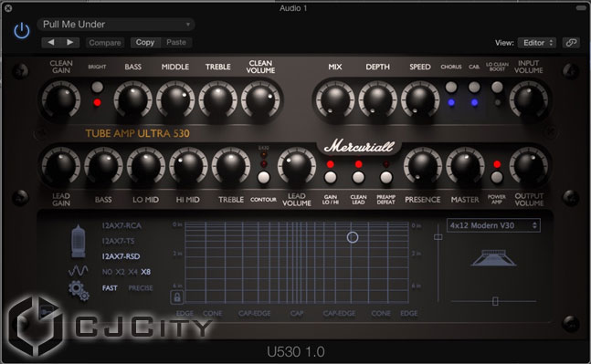Click the Lead Gain knob
Screen dimensions: 591x364
pos(61,166)
